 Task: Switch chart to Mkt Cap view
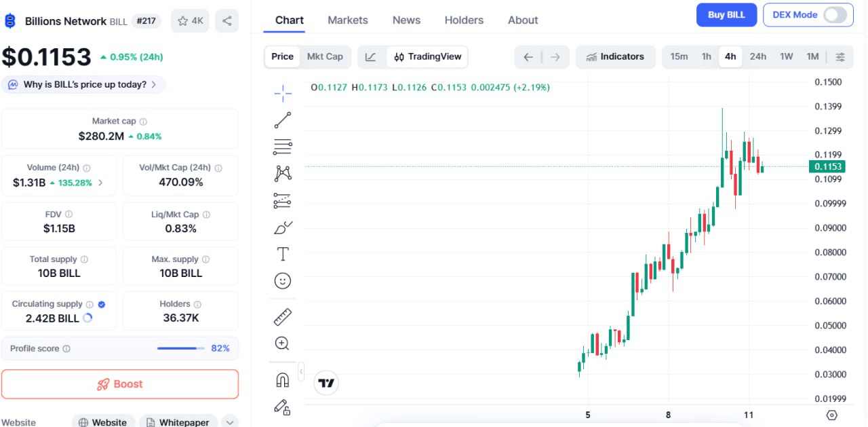coord(325,57)
